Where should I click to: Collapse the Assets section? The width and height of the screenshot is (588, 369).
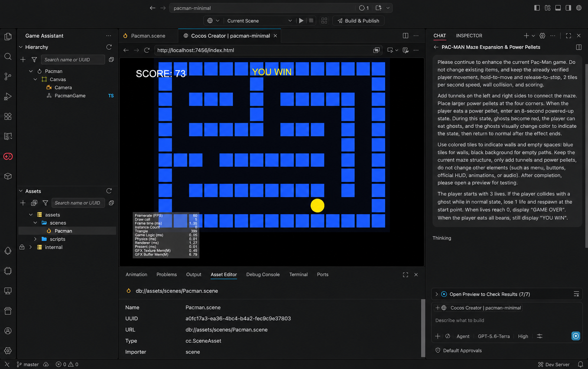(x=21, y=191)
